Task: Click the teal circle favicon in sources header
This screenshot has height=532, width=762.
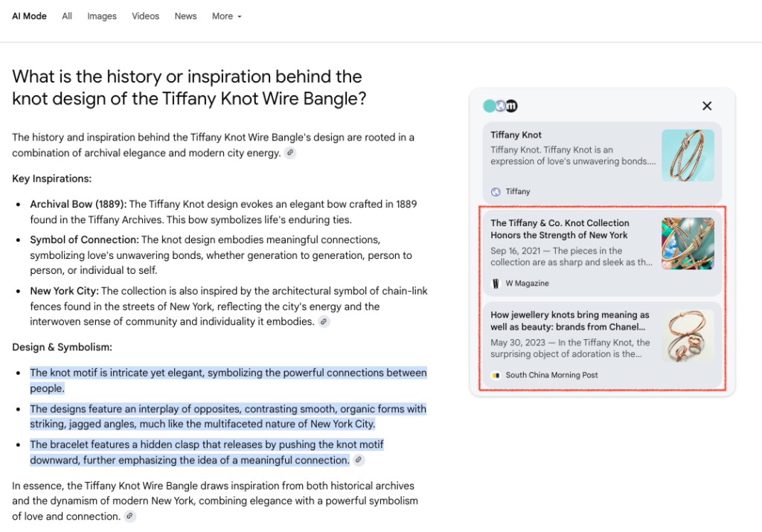Action: pyautogui.click(x=489, y=106)
